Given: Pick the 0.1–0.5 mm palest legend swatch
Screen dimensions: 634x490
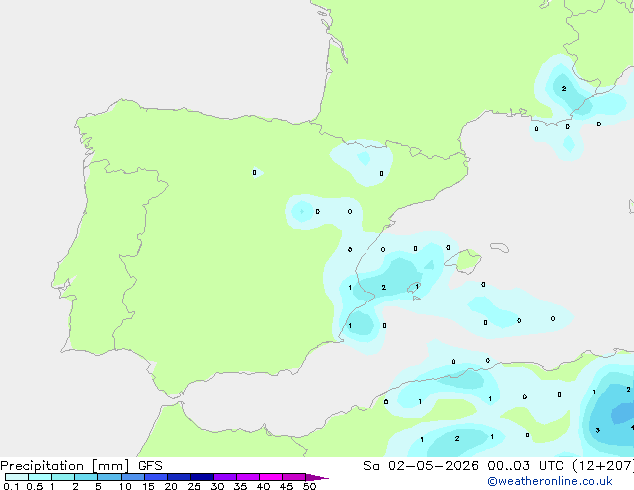Looking at the screenshot, I should 17,477.
